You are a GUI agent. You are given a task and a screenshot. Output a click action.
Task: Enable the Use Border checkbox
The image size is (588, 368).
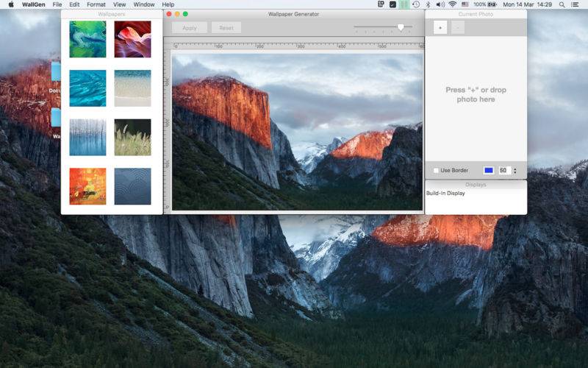click(436, 171)
